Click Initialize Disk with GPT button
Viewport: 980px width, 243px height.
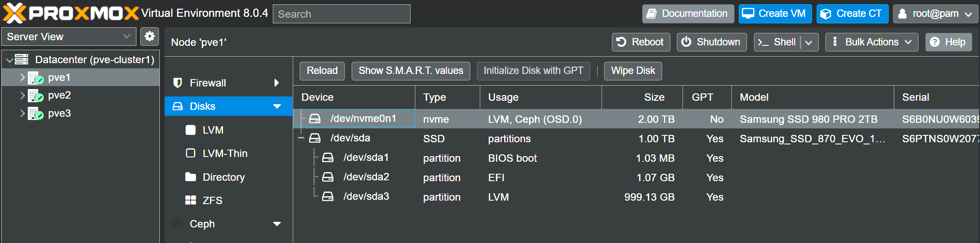tap(533, 71)
